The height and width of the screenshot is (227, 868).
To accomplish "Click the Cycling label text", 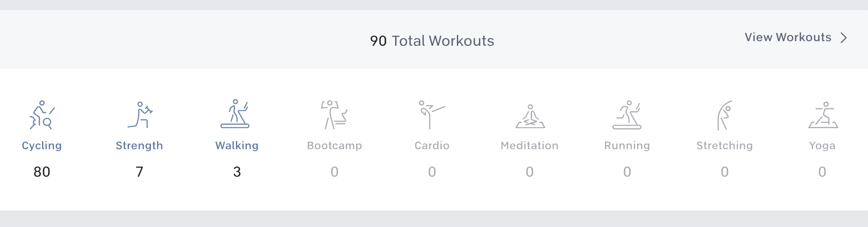I will (x=42, y=146).
